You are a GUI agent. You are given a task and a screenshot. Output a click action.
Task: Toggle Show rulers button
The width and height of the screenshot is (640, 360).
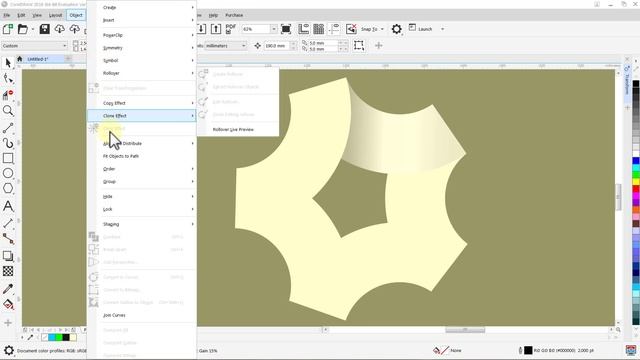(x=304, y=29)
